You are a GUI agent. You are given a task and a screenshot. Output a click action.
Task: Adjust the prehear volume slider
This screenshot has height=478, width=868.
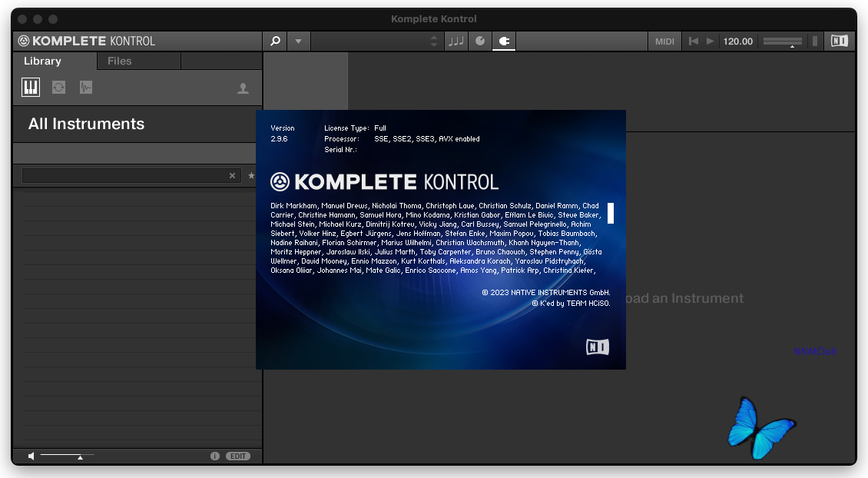click(67, 456)
